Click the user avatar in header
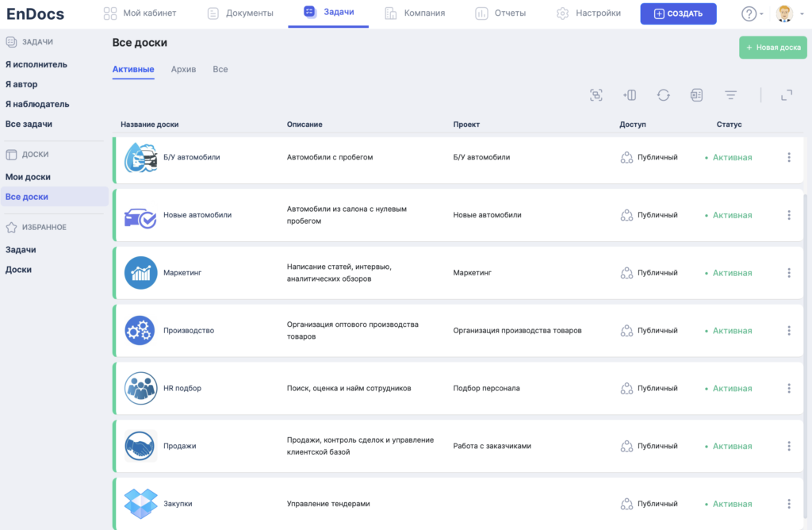 pos(783,13)
